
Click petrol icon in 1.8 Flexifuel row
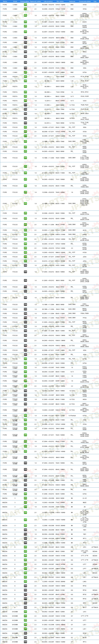[25, 415]
